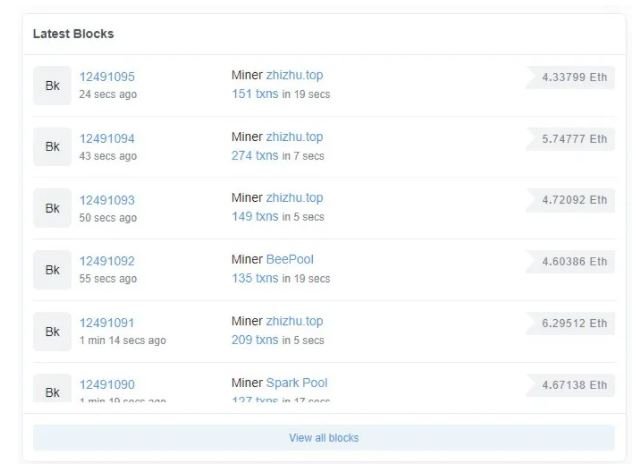Viewport: 636px width, 471px height.
Task: Open block 12491094 link
Action: (x=107, y=139)
